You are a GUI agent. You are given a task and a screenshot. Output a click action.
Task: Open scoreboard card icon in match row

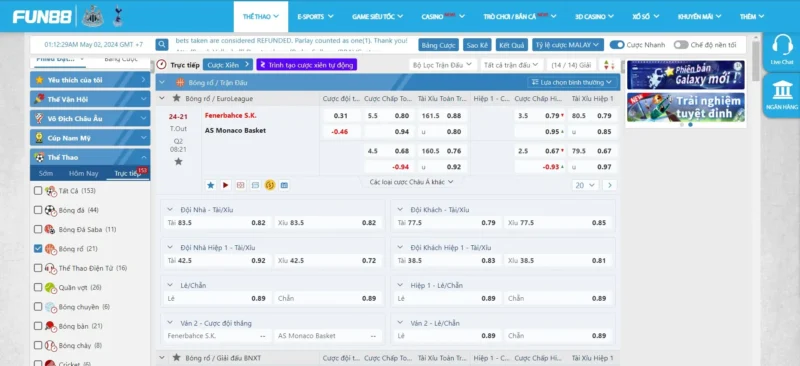(x=255, y=185)
